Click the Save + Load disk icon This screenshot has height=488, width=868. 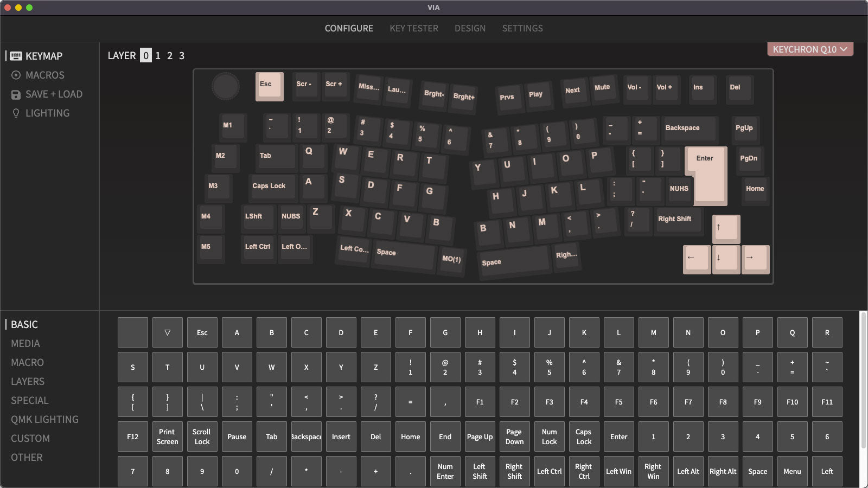tap(16, 94)
